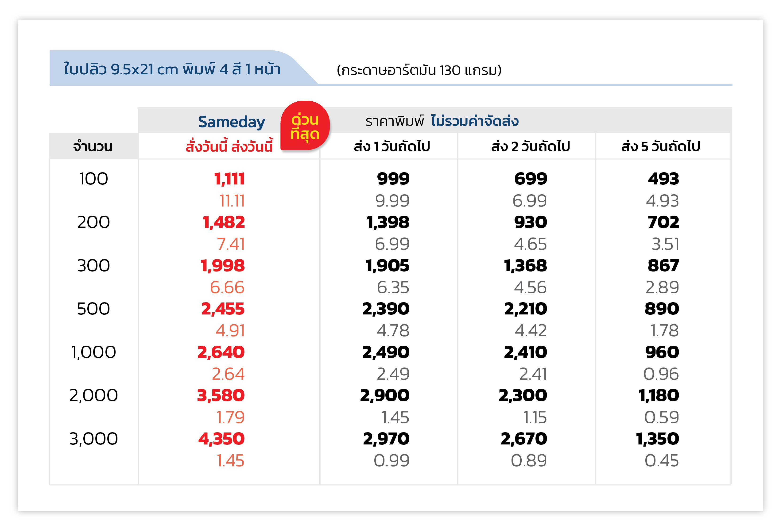The height and width of the screenshot is (532, 783).
Task: Click the ส่ง 2 วันถัดไป column header
Action: click(530, 146)
